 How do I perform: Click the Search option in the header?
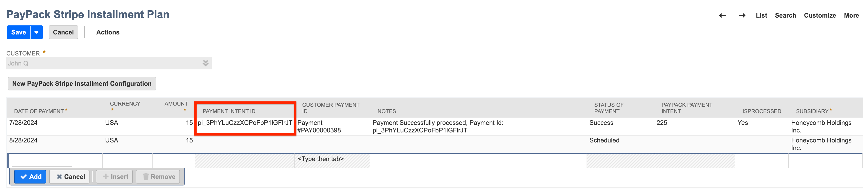pos(785,15)
